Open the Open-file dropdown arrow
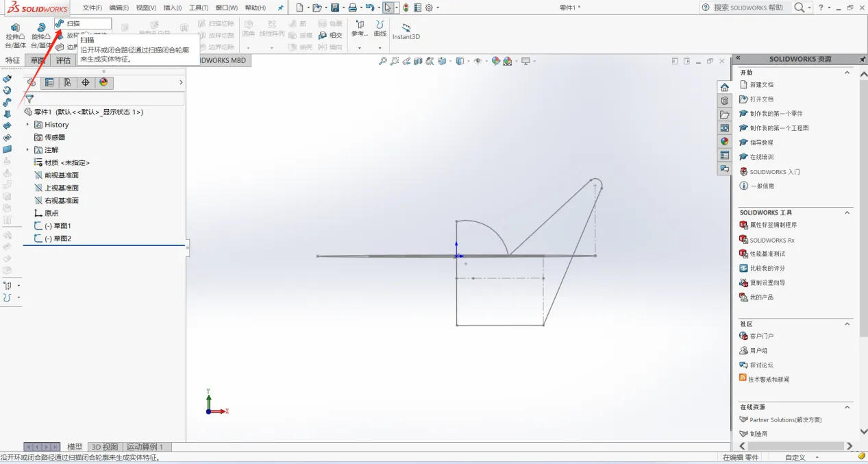This screenshot has height=464, width=868. (327, 8)
